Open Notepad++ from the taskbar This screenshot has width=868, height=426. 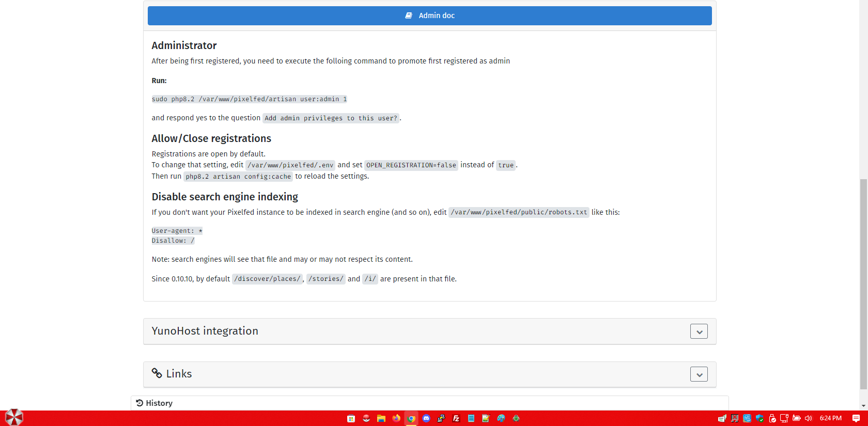[486, 418]
